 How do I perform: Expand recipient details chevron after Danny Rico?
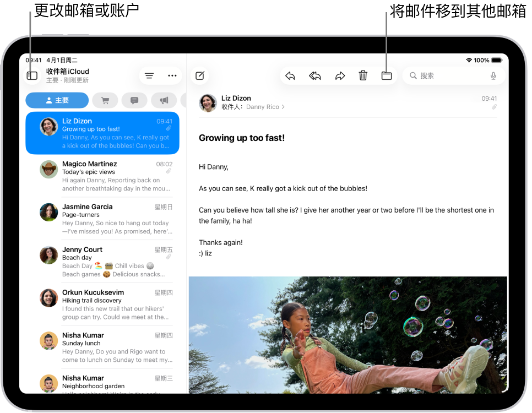[x=283, y=107]
